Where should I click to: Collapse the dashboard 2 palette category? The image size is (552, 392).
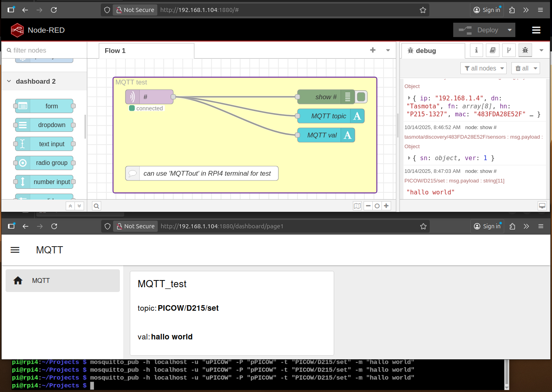pyautogui.click(x=9, y=81)
